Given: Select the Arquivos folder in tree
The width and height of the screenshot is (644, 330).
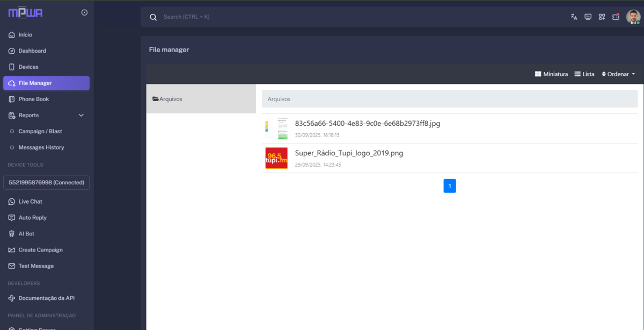Looking at the screenshot, I should click(x=170, y=99).
